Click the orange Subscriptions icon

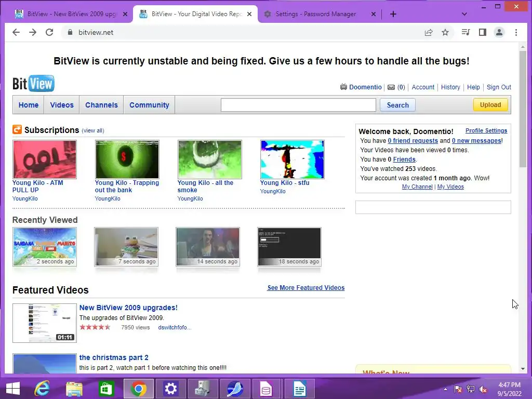coord(17,129)
